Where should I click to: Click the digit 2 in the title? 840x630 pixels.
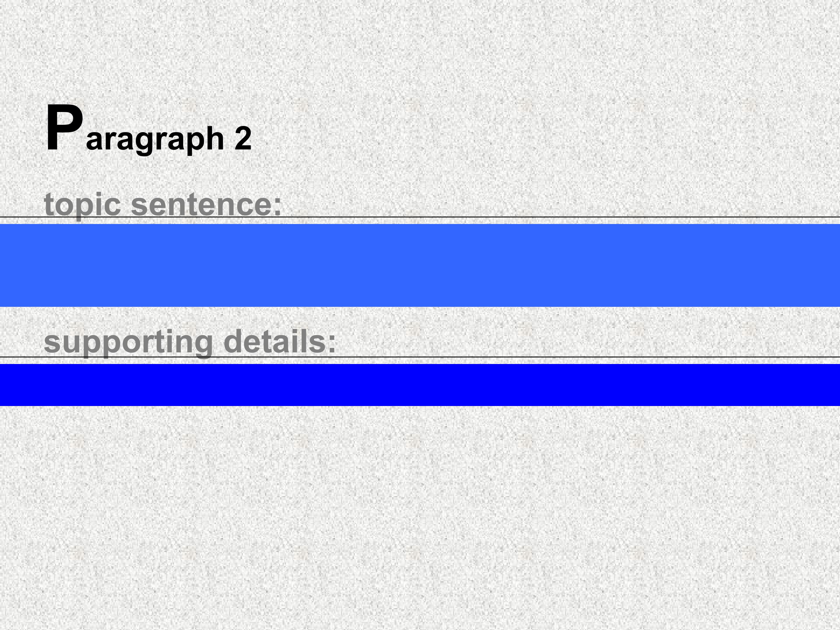pos(243,138)
